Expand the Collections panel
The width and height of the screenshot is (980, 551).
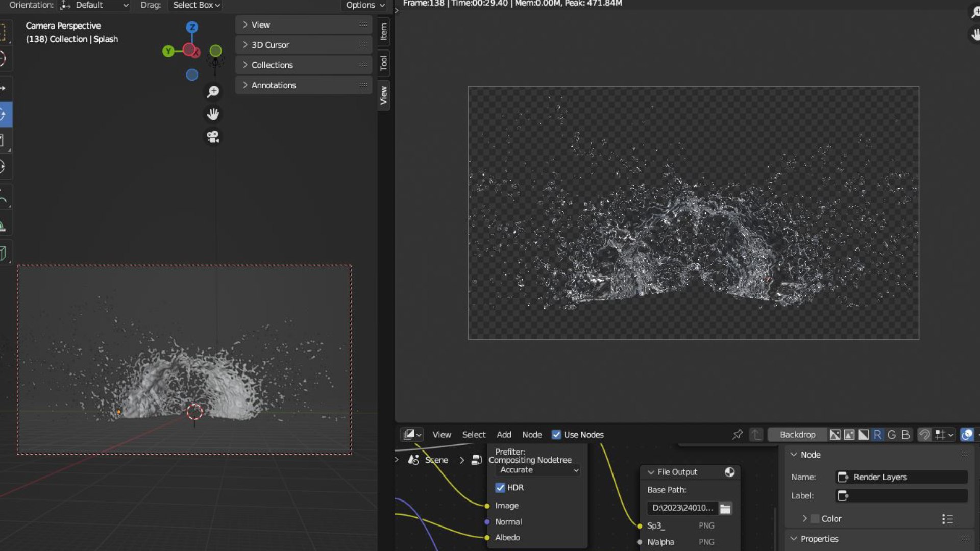[x=304, y=65]
